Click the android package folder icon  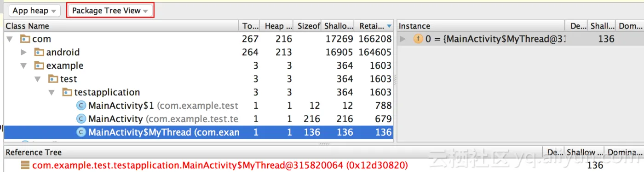[39, 53]
